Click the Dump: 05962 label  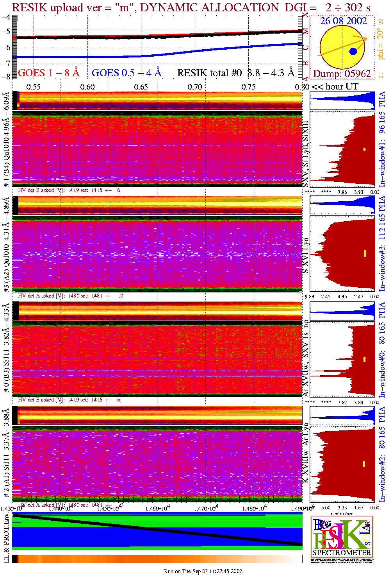[x=342, y=73]
